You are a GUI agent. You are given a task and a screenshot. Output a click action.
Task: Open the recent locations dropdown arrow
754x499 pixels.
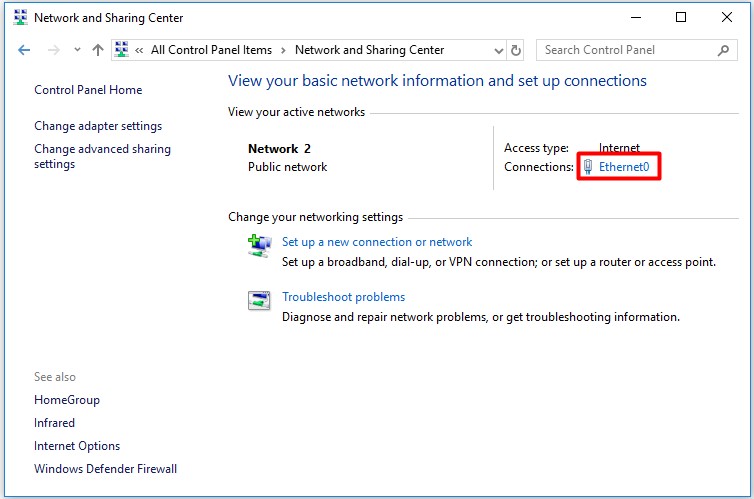(x=77, y=50)
